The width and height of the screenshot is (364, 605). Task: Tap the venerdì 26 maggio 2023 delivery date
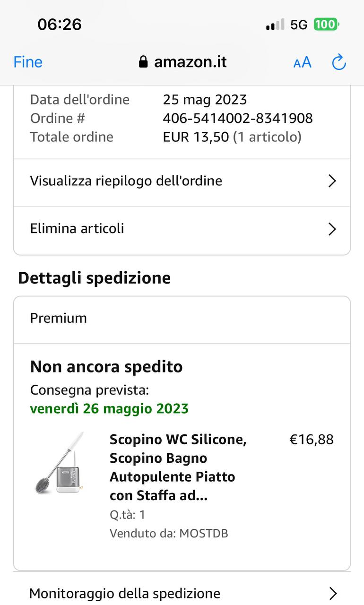[109, 408]
